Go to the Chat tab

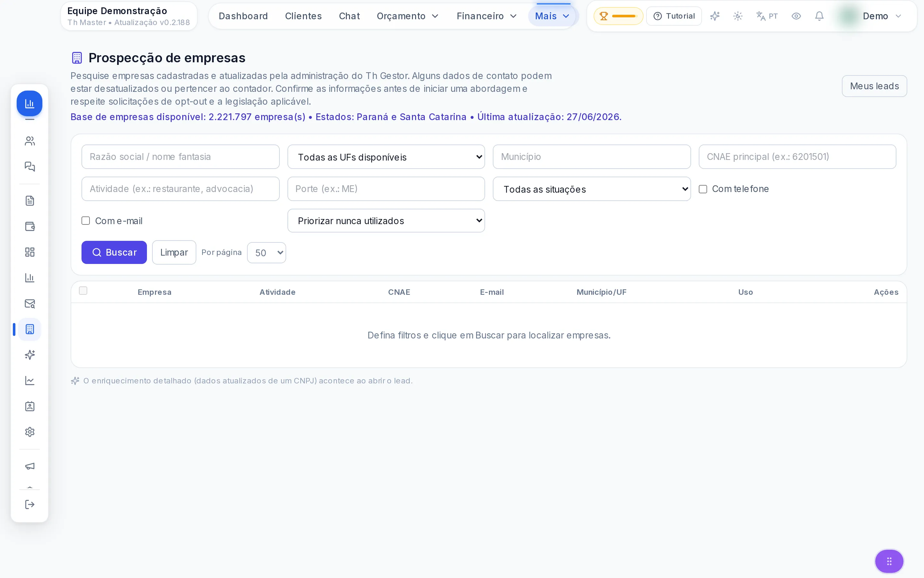pos(349,16)
